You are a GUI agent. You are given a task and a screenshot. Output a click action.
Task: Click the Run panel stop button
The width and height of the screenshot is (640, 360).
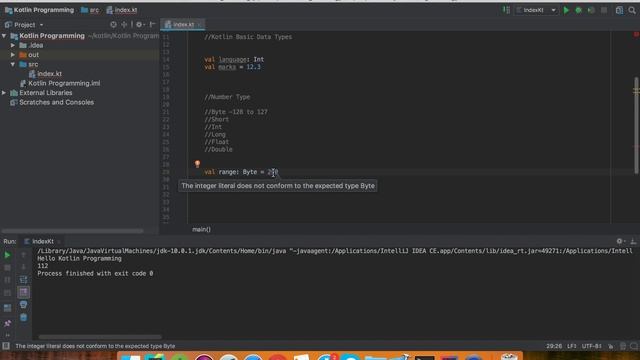point(7,268)
